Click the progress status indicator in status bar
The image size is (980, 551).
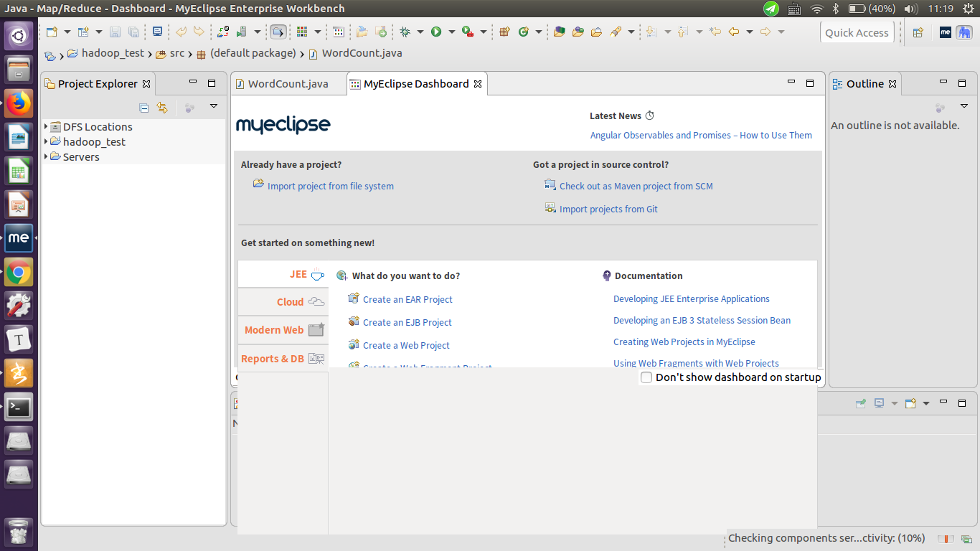tap(945, 538)
